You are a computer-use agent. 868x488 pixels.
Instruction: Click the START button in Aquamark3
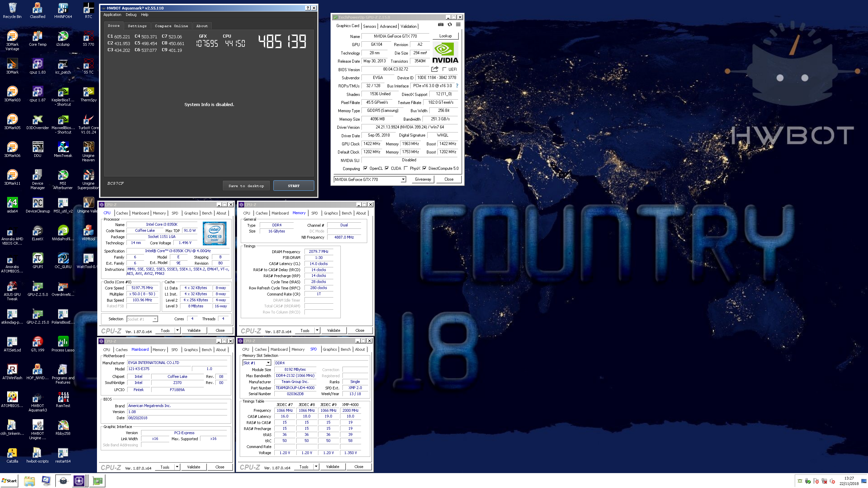(x=294, y=186)
